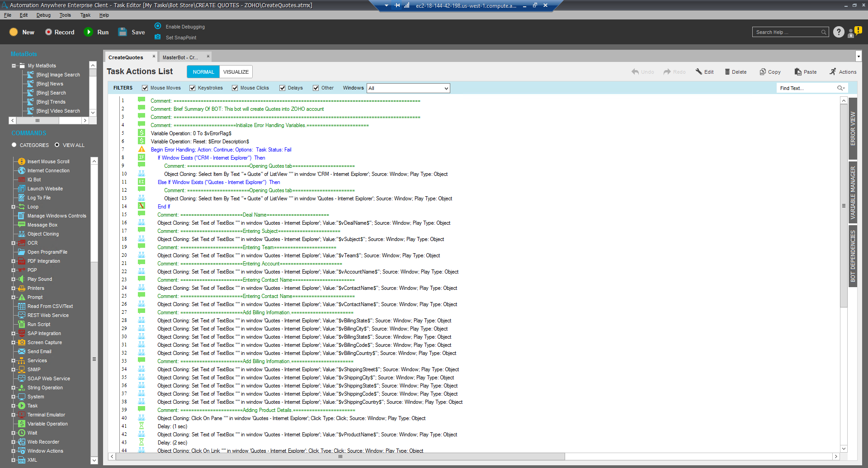Click the Copy icon in the actions toolbar
This screenshot has width=868, height=468.
click(x=763, y=72)
